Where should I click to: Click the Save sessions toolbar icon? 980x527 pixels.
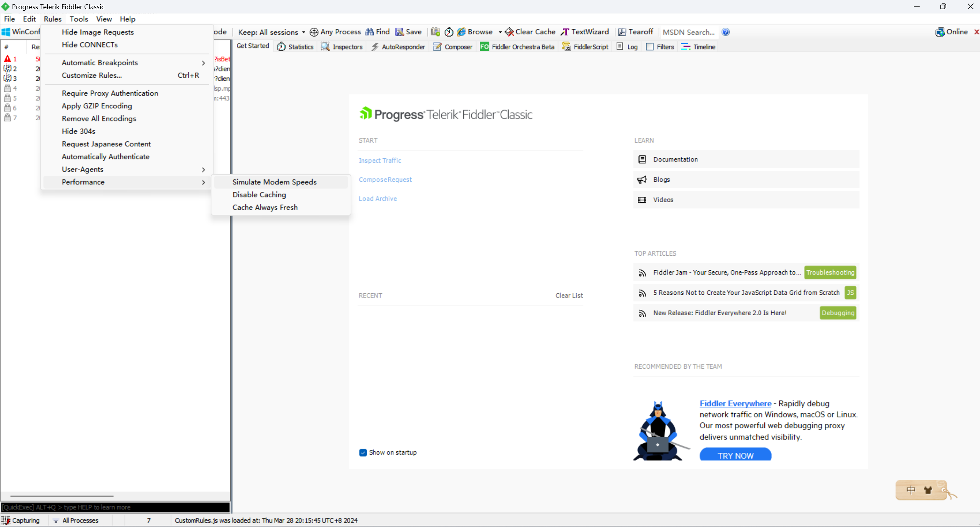click(x=399, y=32)
